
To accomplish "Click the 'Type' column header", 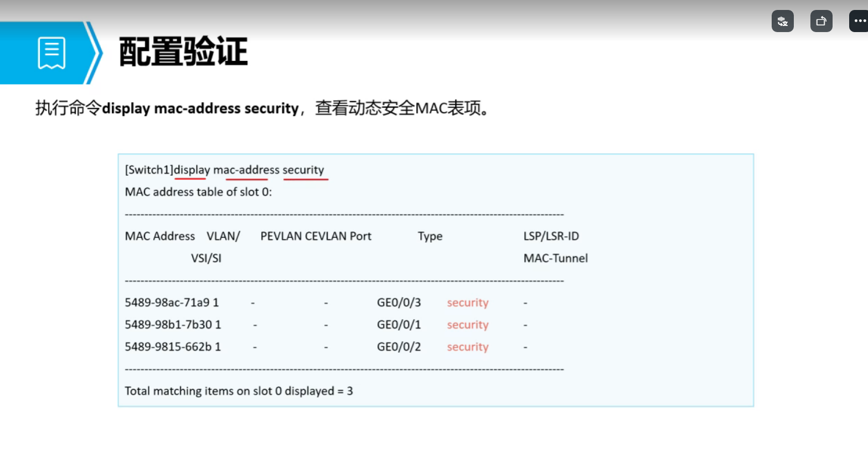I will point(430,236).
